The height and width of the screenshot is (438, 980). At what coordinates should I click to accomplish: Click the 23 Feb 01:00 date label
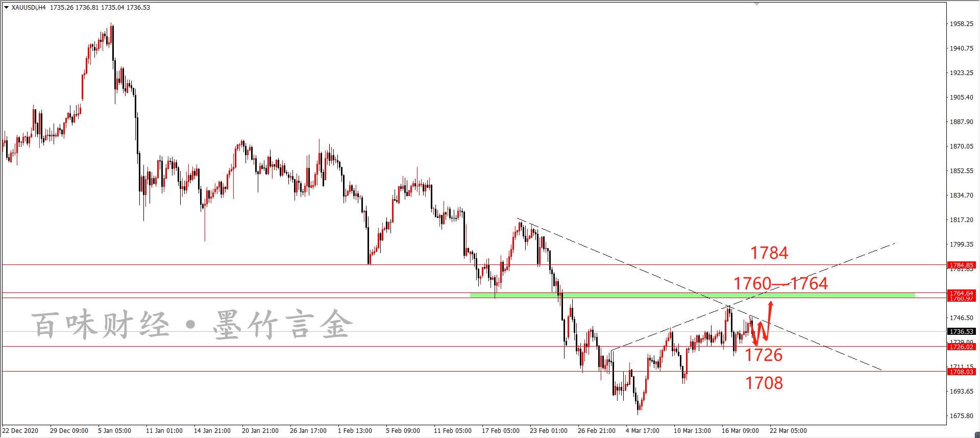549,431
